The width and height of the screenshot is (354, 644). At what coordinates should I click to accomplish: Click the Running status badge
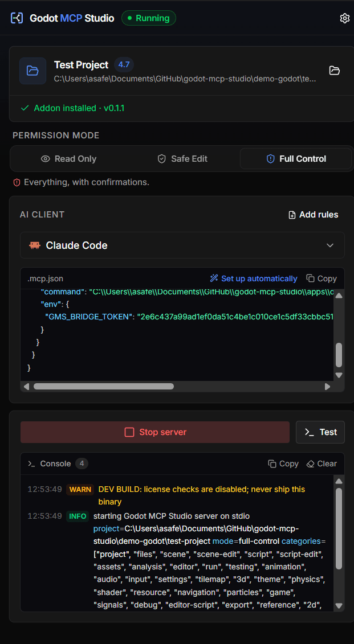click(148, 18)
